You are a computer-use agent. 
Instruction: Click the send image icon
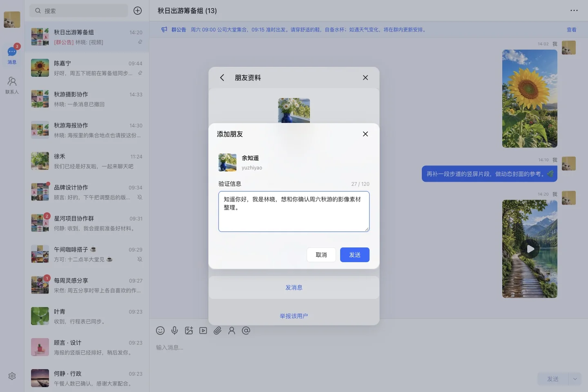coord(189,331)
